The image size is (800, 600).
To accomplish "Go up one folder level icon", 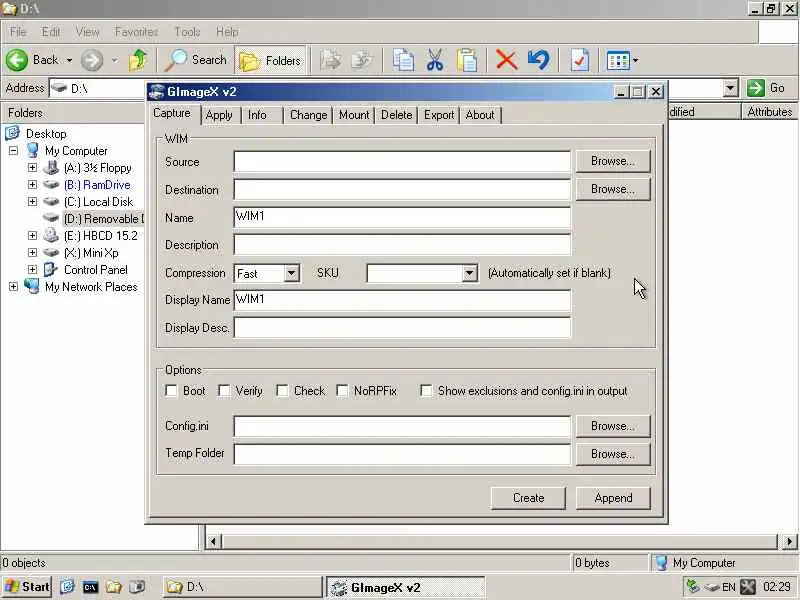I will (138, 60).
